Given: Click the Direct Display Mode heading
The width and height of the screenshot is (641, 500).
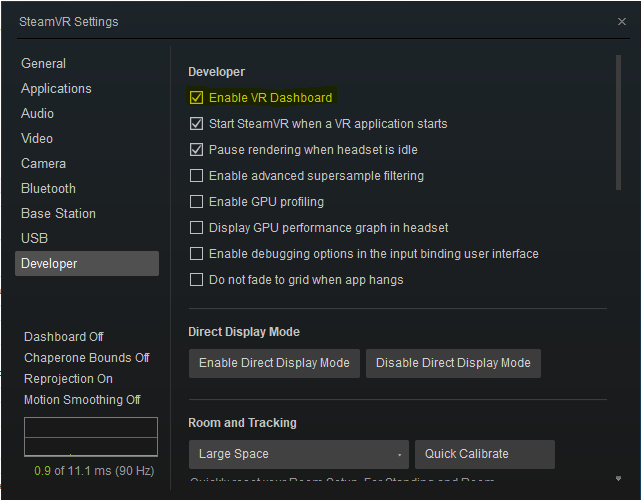Looking at the screenshot, I should tap(244, 332).
